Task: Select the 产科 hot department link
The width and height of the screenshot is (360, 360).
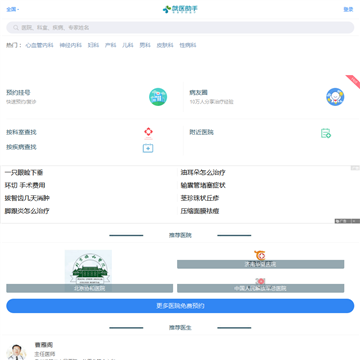Action: pos(111,45)
